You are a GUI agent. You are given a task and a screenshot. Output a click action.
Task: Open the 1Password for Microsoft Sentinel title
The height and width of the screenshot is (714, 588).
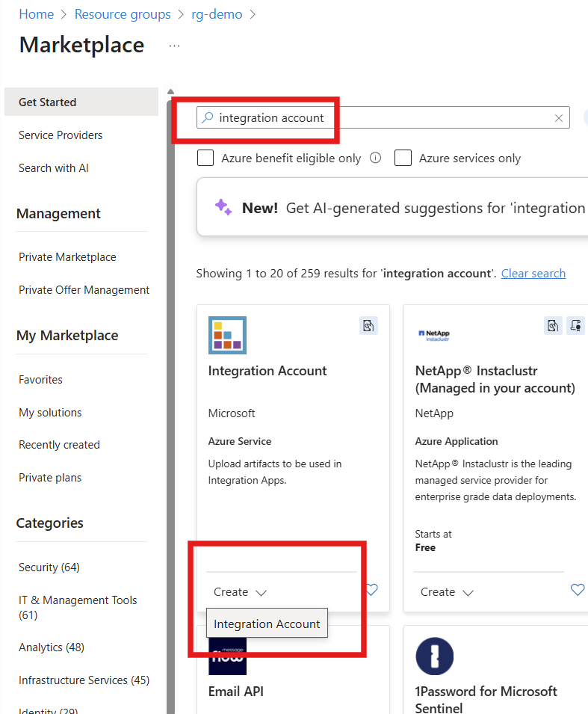pos(486,700)
